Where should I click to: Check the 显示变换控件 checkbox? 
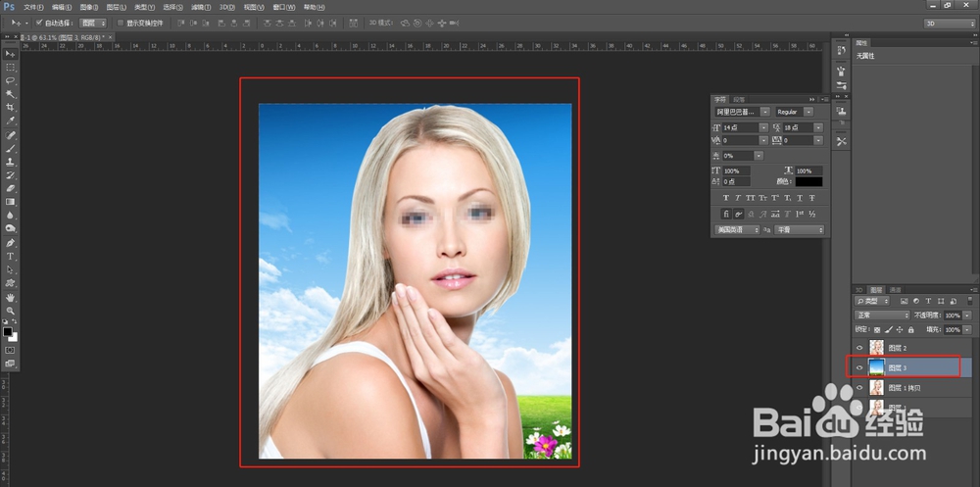121,23
